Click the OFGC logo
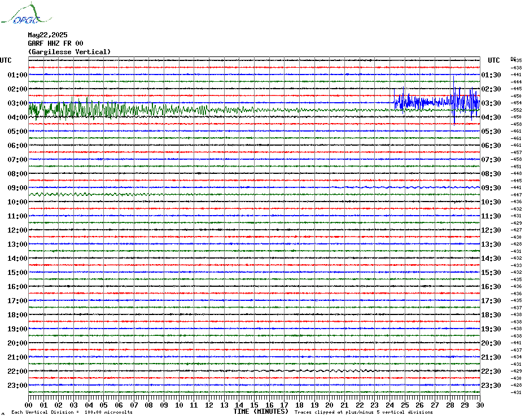Screen dimensions: 525x420 coord(26,14)
